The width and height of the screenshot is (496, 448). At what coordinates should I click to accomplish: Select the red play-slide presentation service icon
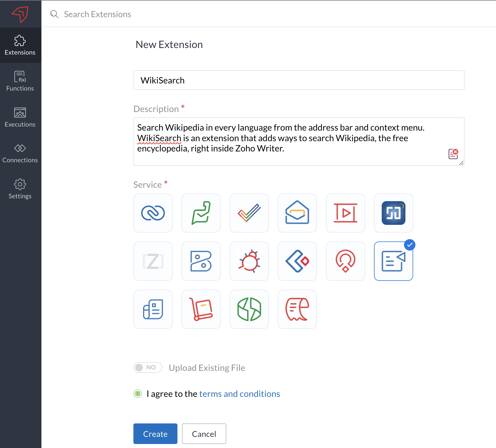pos(345,213)
